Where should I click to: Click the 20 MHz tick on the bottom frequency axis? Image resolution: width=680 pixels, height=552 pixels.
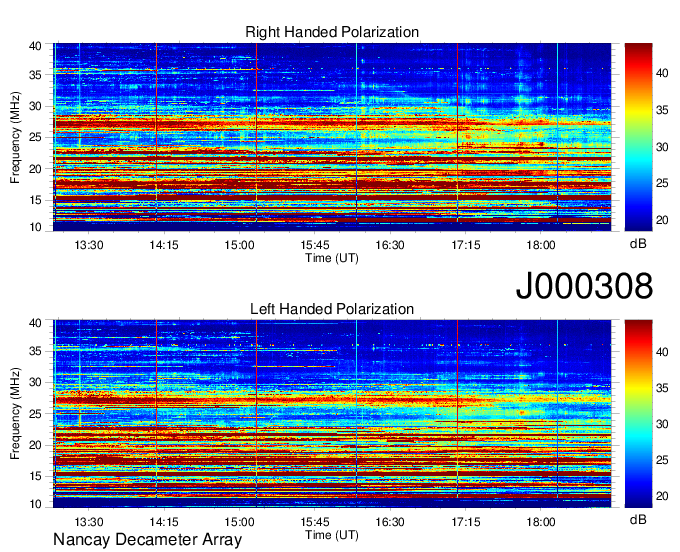[35, 445]
